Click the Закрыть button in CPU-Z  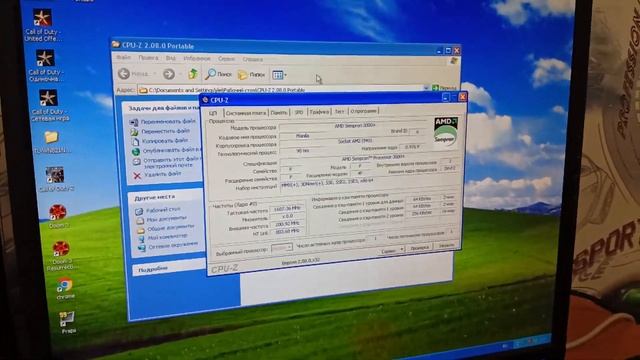446,246
